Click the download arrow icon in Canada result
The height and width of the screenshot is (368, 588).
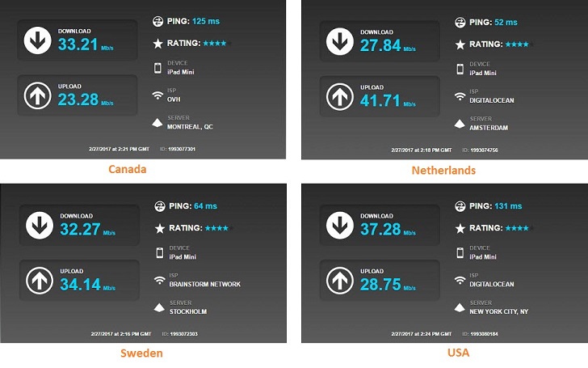pyautogui.click(x=37, y=40)
